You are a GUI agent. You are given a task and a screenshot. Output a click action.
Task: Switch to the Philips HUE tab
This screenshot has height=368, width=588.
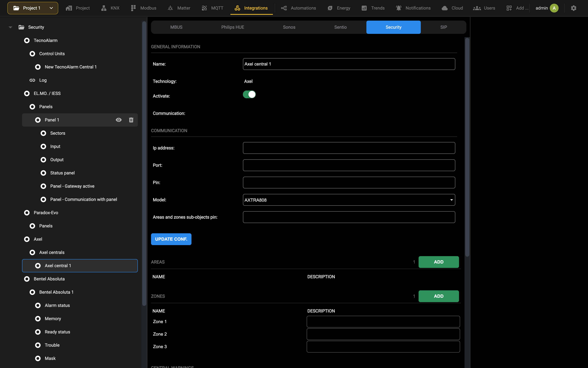point(232,27)
